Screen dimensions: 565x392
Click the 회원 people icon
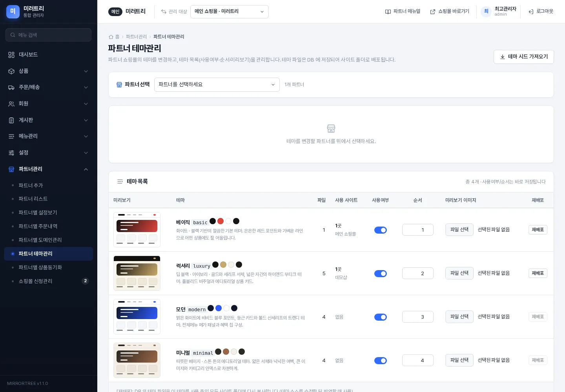coord(11,104)
